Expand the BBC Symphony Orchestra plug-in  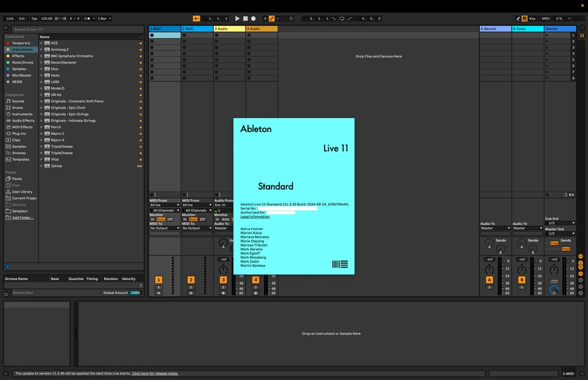coord(42,56)
